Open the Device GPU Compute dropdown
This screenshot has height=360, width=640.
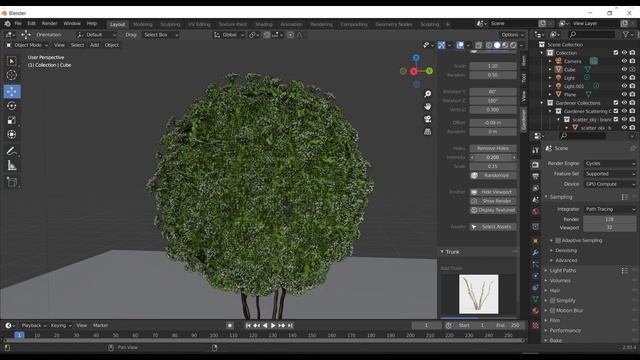click(610, 184)
